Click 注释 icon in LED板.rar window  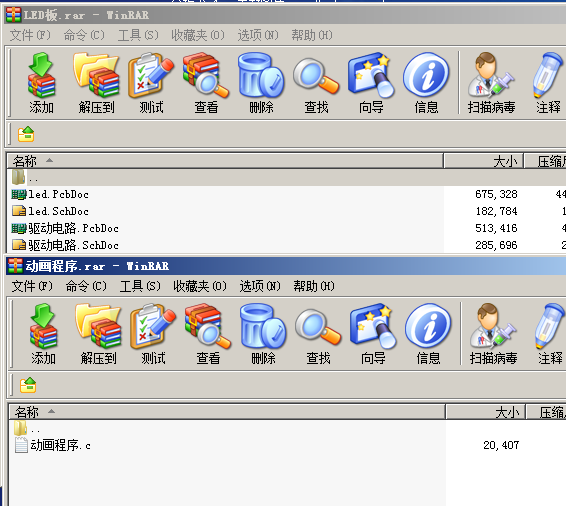tap(548, 83)
